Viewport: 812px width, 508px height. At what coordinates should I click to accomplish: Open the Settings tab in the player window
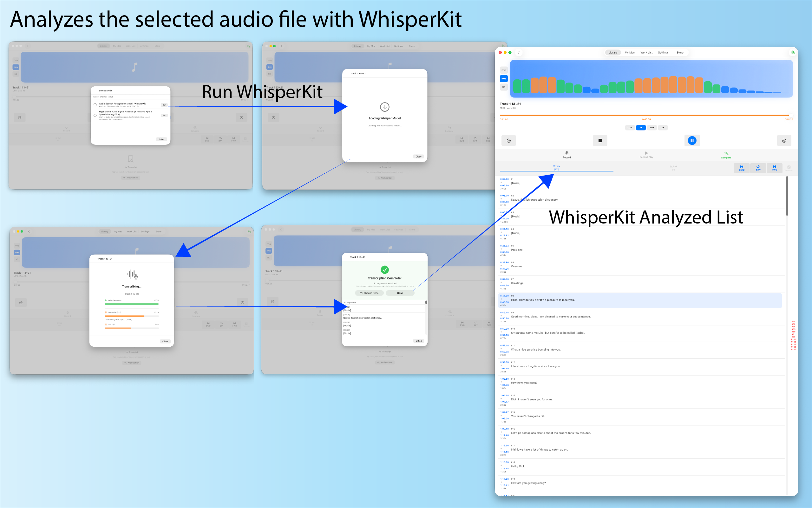click(663, 52)
